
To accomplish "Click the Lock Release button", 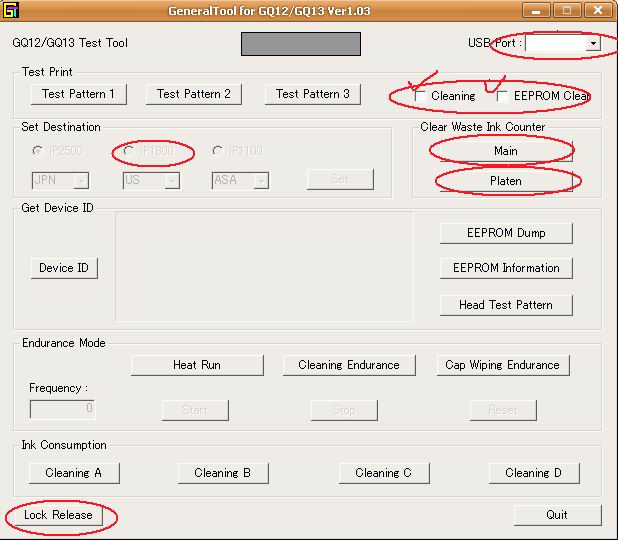I will (x=58, y=515).
